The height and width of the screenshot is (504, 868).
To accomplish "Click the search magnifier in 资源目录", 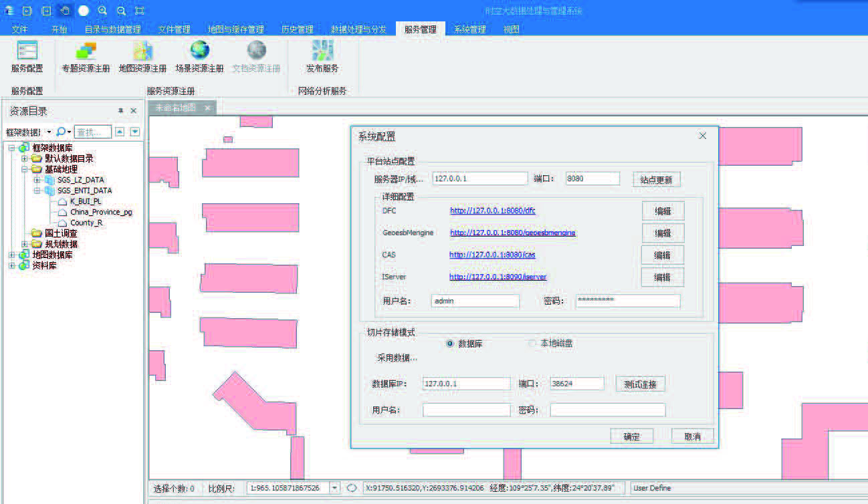I will coord(61,132).
